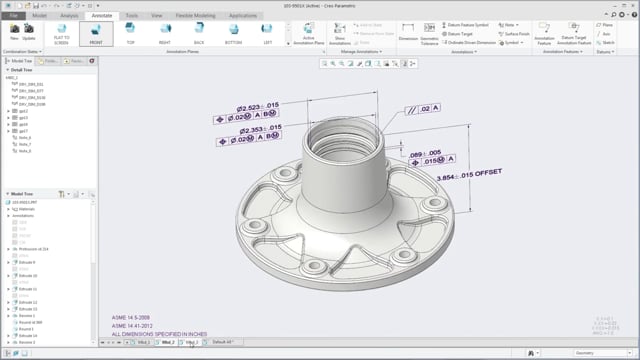Screen dimensions: 640x360
Task: Select the Ø2.523 ±.015 dimension annotation
Action: [258, 107]
